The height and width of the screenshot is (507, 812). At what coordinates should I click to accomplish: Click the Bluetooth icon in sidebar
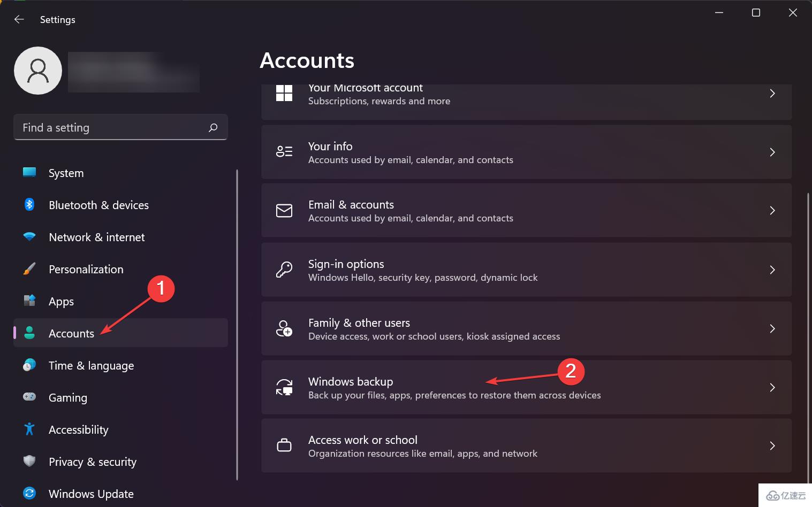29,205
